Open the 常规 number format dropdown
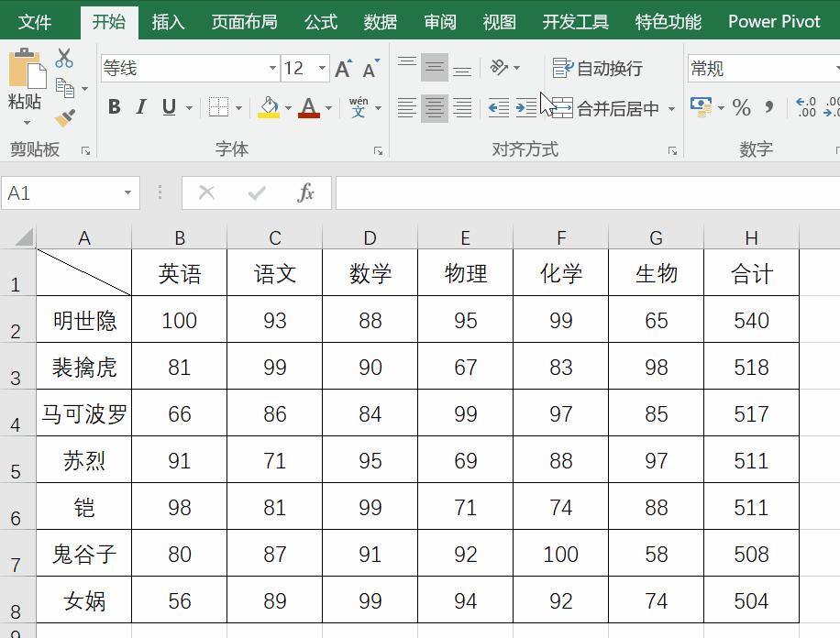 tap(834, 68)
